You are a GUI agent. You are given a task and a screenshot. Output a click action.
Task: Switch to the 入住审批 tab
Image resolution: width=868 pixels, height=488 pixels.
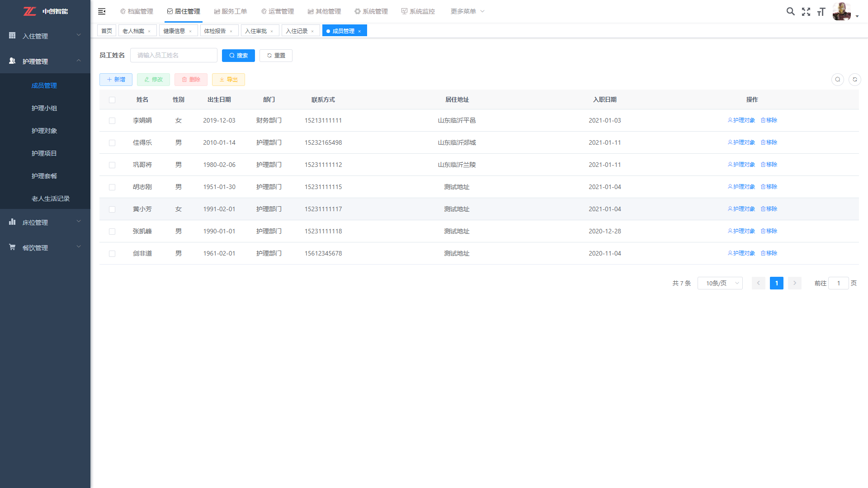(x=256, y=31)
